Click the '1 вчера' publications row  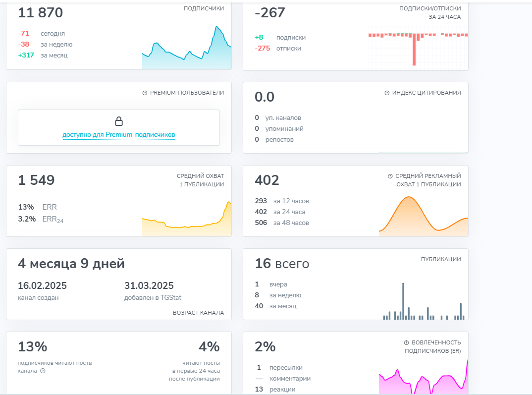(271, 284)
